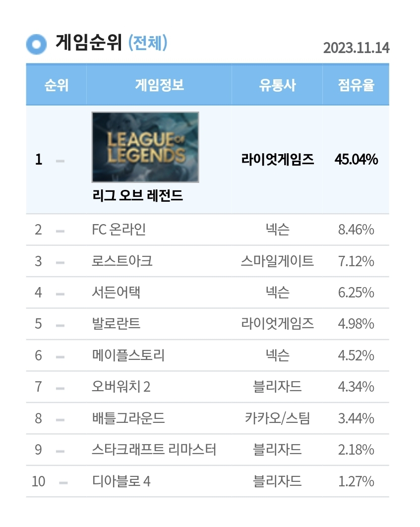Click the 발로란트 game name
Image resolution: width=420 pixels, height=527 pixels.
[x=116, y=324]
